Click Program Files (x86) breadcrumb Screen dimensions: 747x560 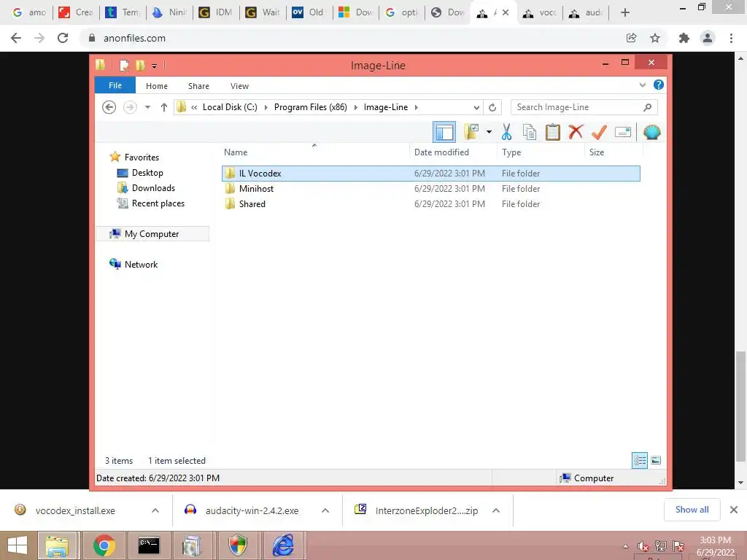(311, 107)
